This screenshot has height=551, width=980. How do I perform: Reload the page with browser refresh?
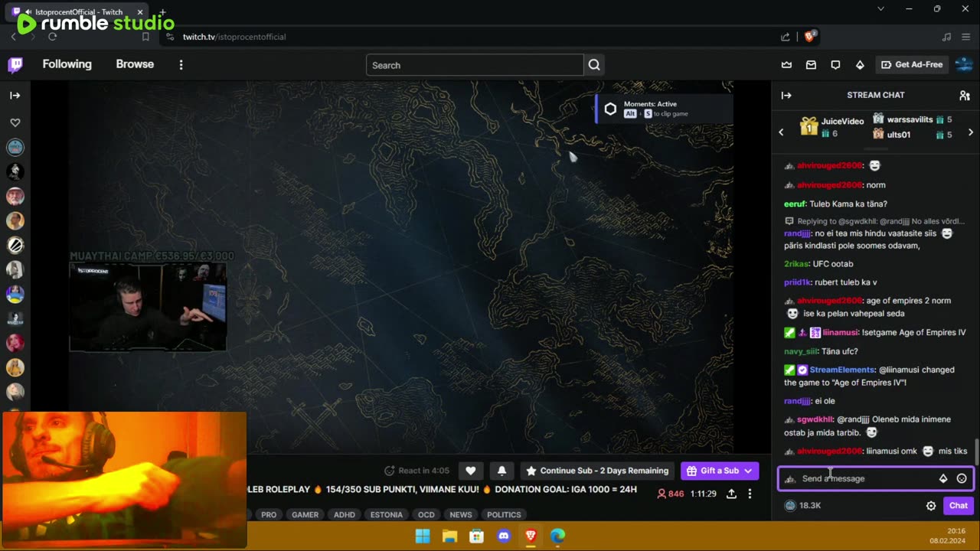click(52, 37)
